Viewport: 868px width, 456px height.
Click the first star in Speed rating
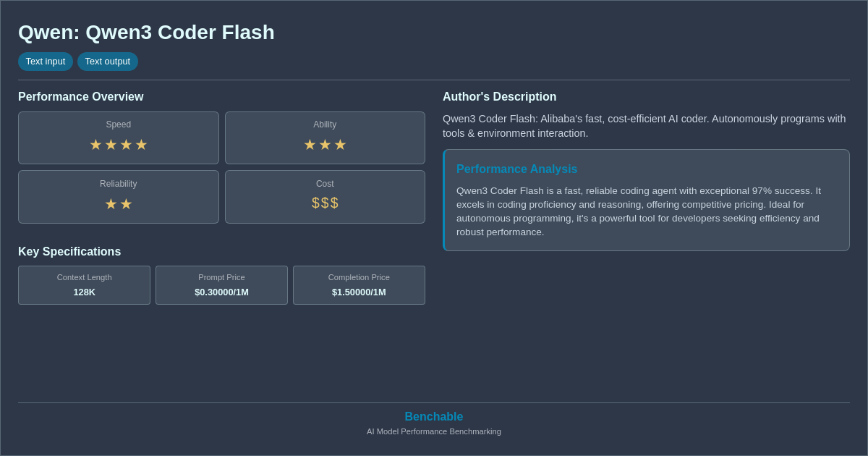pyautogui.click(x=95, y=145)
